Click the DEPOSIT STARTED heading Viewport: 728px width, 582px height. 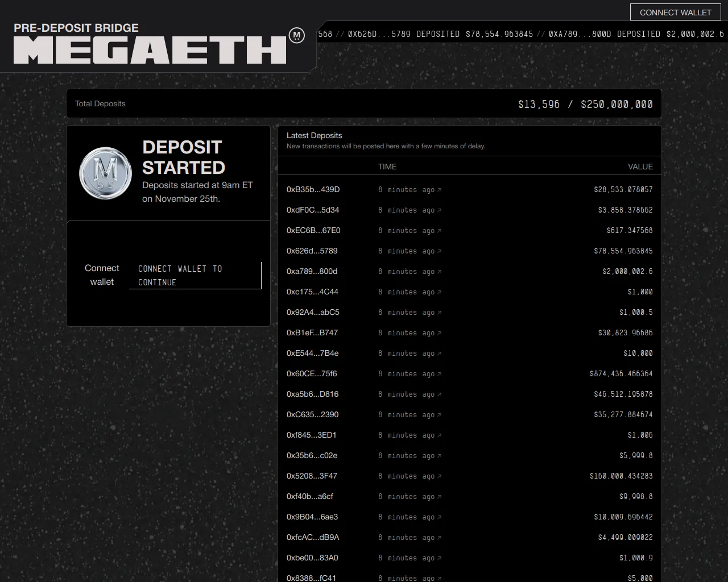184,157
